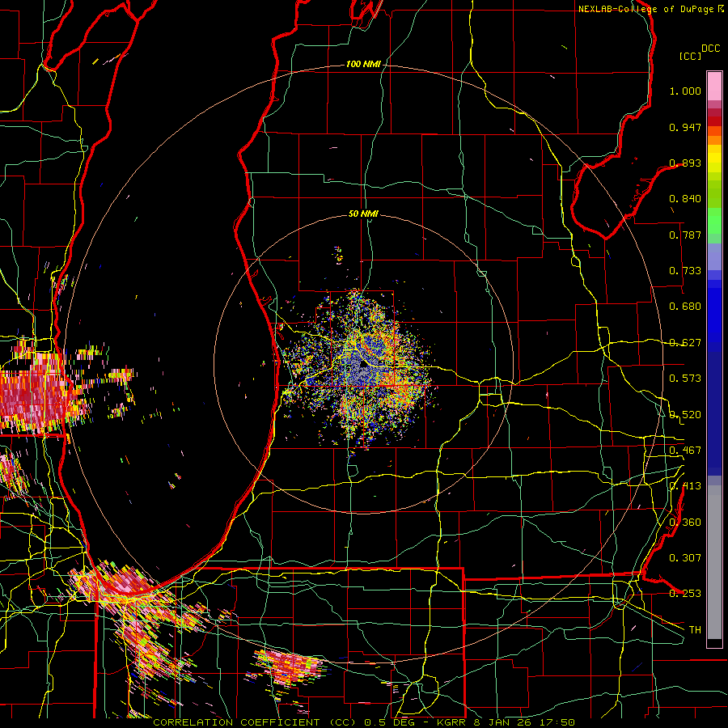The width and height of the screenshot is (728, 728).
Task: Click the 0.253 scale value
Action: tap(685, 594)
